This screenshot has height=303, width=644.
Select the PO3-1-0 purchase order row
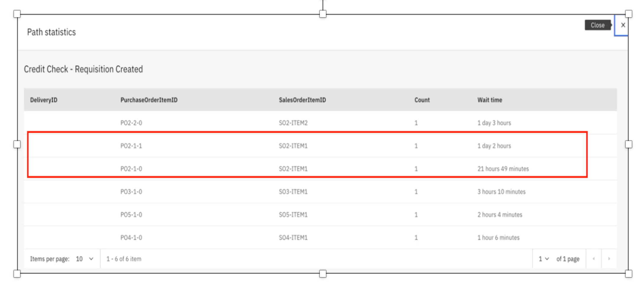[x=131, y=192]
